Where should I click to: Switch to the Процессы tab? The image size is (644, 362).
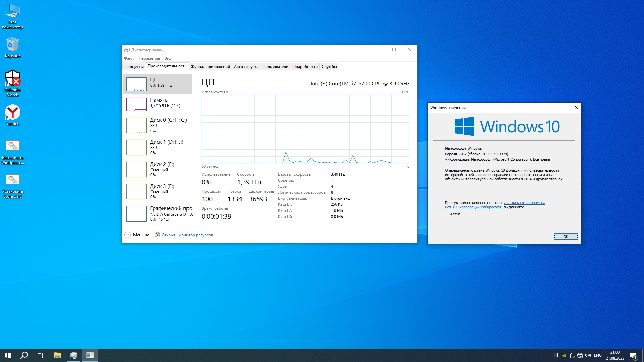coord(134,67)
